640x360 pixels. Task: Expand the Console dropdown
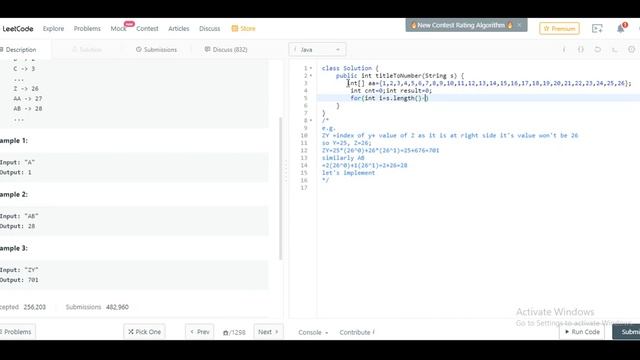[x=313, y=332]
